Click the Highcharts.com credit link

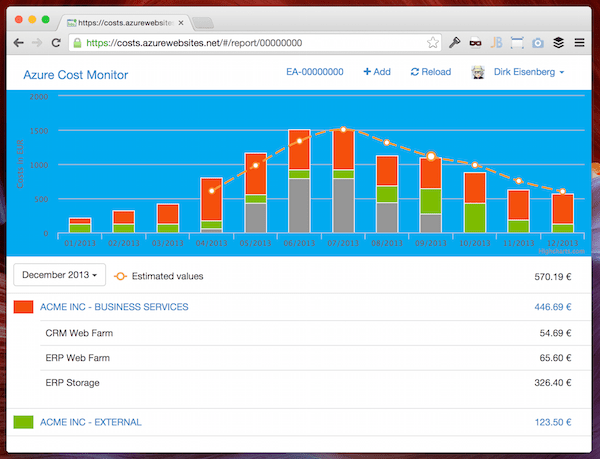[561, 251]
